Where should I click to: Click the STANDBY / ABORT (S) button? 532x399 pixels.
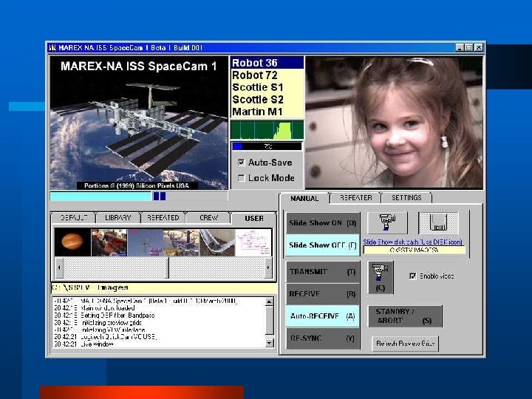(x=405, y=316)
